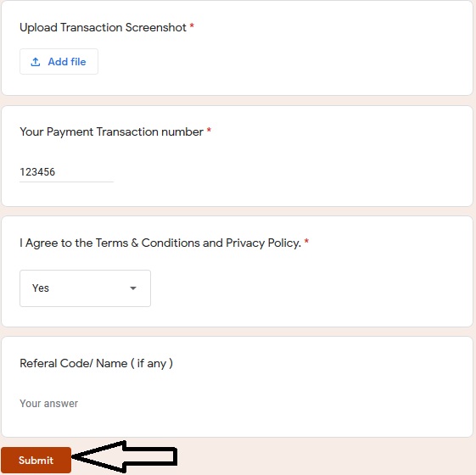Click the Your Payment Transaction number question title

111,131
